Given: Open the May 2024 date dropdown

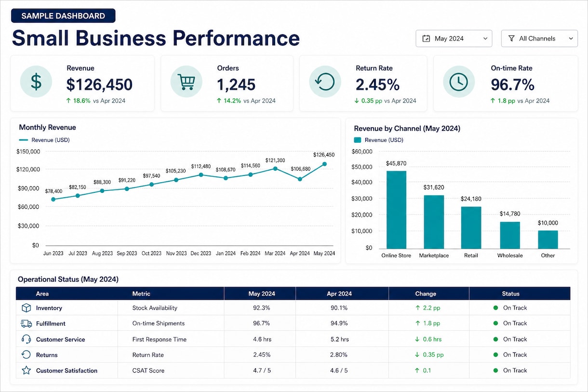Looking at the screenshot, I should click(454, 39).
